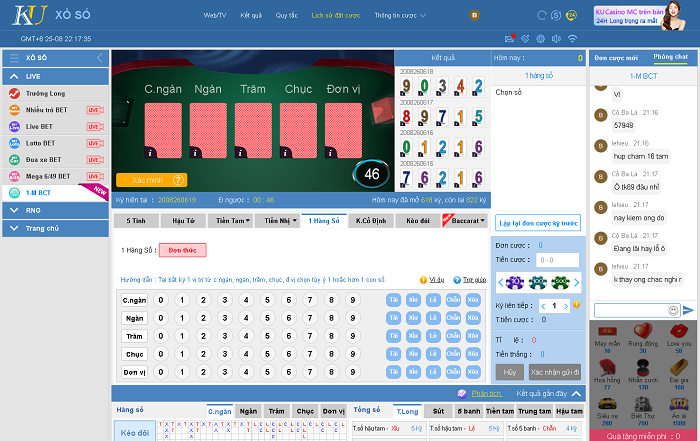Viewport: 700px width, 441px height.
Task: Mute sound with speaker icon
Action: click(x=556, y=38)
